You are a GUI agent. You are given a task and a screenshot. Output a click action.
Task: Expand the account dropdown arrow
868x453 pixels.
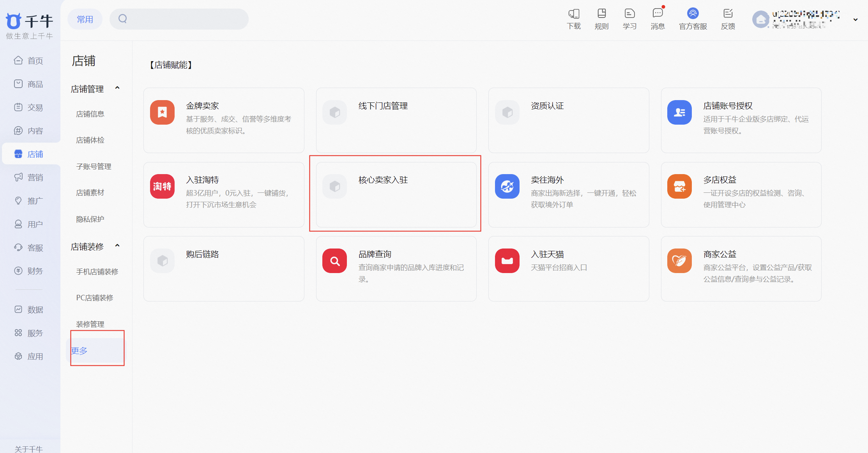[x=856, y=19]
